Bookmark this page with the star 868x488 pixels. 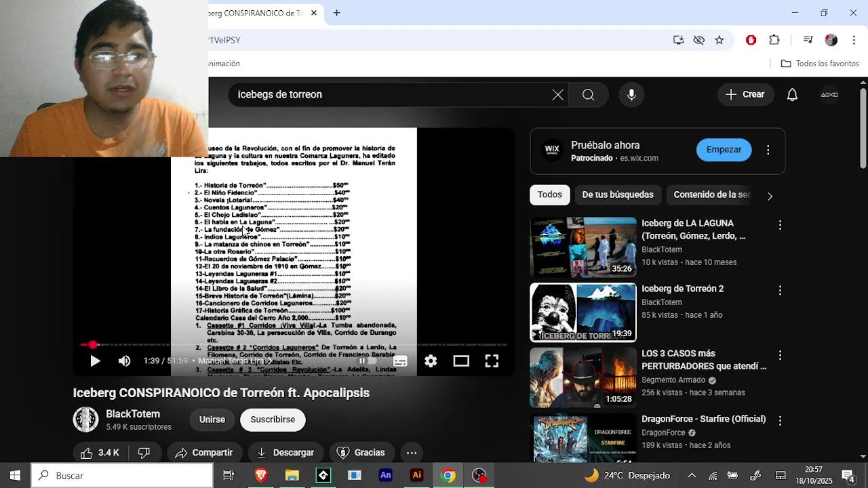(719, 40)
